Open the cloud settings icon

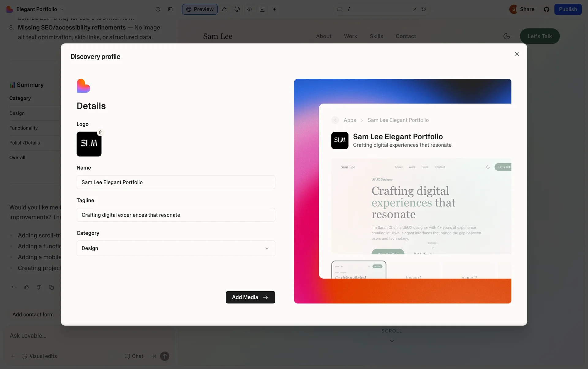[x=224, y=9]
